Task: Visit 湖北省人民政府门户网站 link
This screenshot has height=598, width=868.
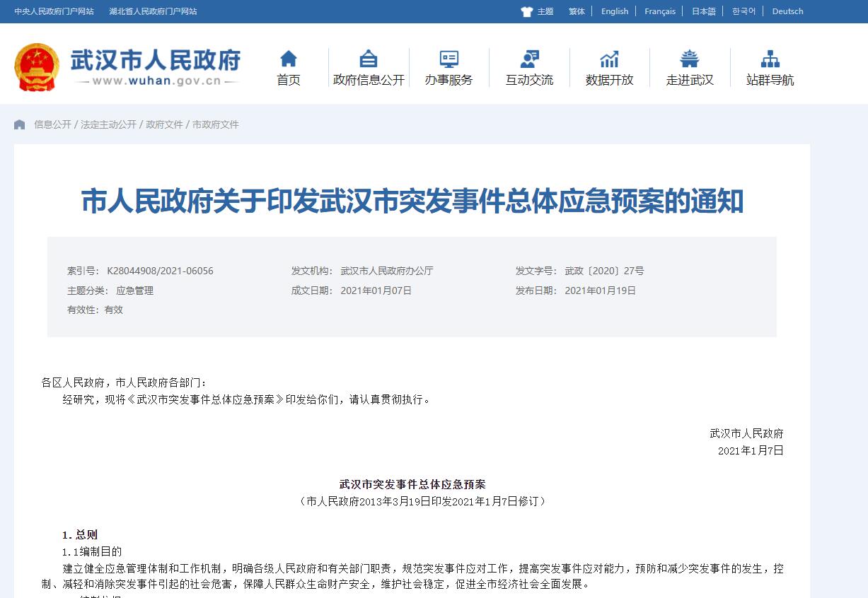Action: click(x=153, y=11)
